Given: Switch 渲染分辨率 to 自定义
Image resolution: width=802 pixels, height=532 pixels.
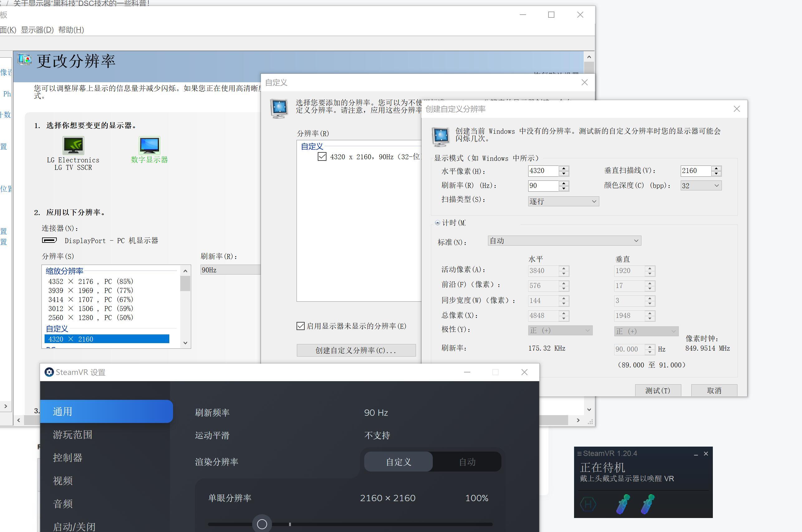Looking at the screenshot, I should (399, 462).
